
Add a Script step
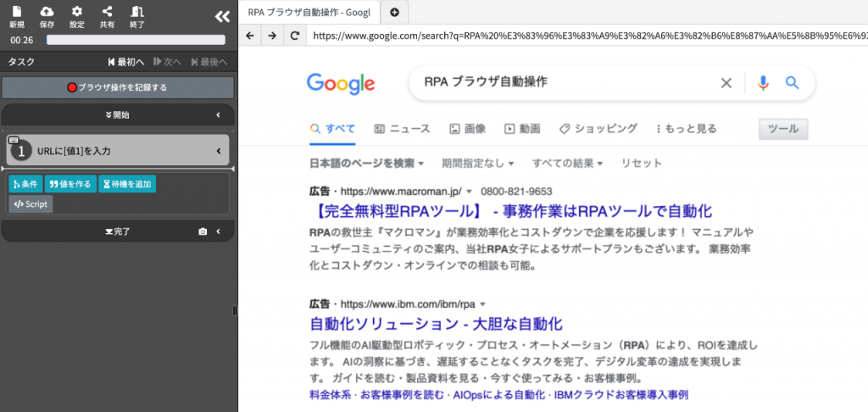(31, 203)
